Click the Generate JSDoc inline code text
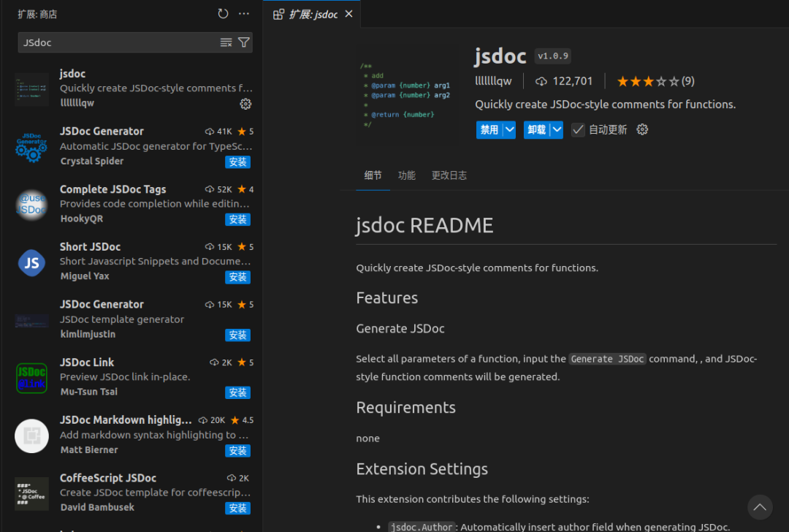 point(607,359)
